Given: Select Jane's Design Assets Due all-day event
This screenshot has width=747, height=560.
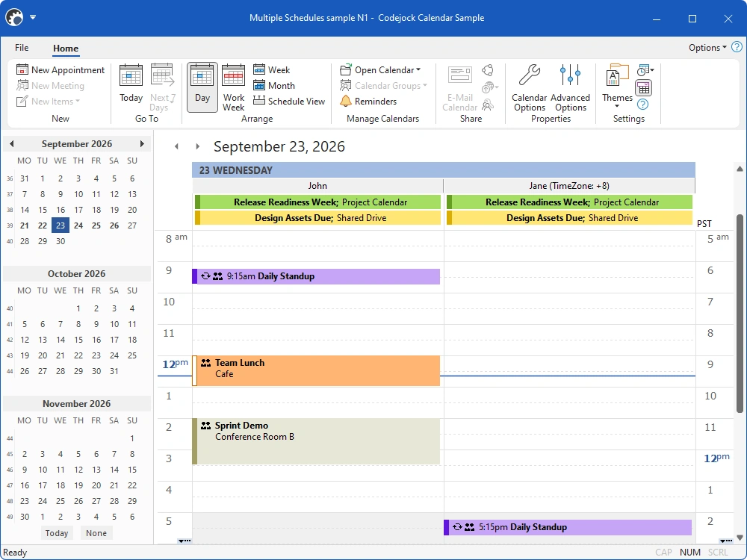Looking at the screenshot, I should click(x=569, y=218).
